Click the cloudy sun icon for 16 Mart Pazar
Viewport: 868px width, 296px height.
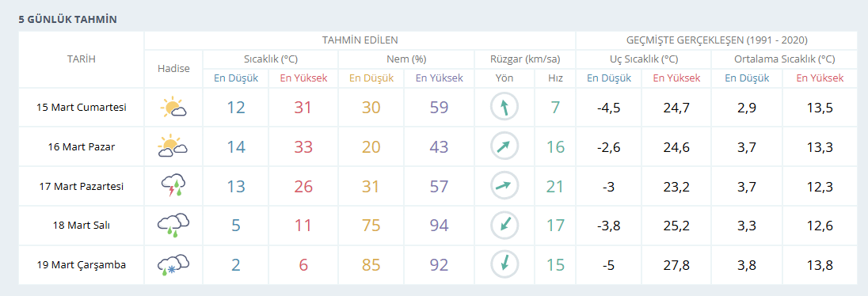173,146
